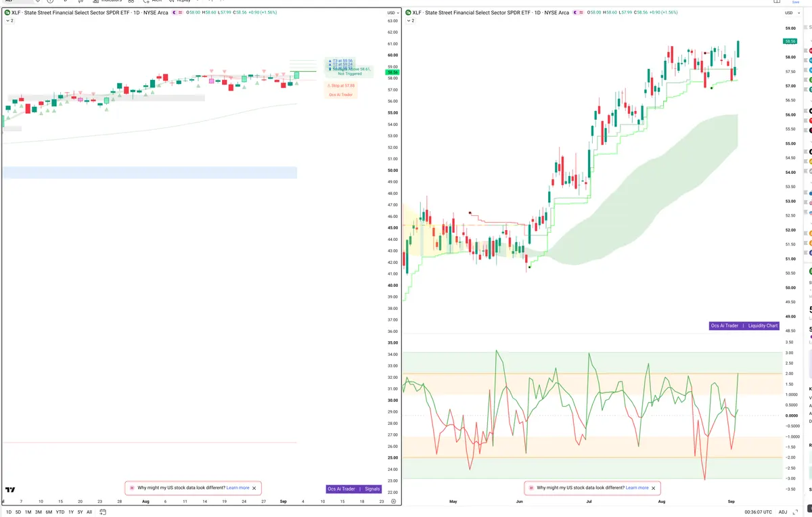Image resolution: width=812 pixels, height=517 pixels.
Task: Click the 'Sep' label on right time axis
Action: click(731, 501)
